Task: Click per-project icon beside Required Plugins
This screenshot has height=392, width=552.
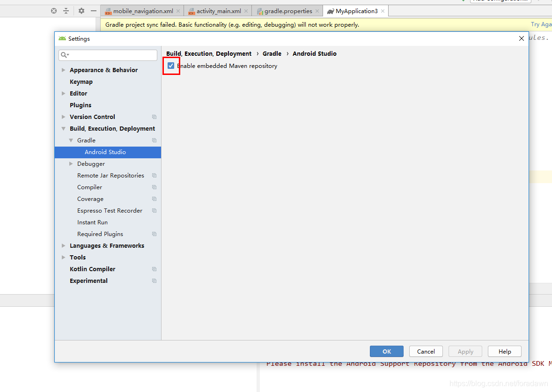Action: pos(154,234)
